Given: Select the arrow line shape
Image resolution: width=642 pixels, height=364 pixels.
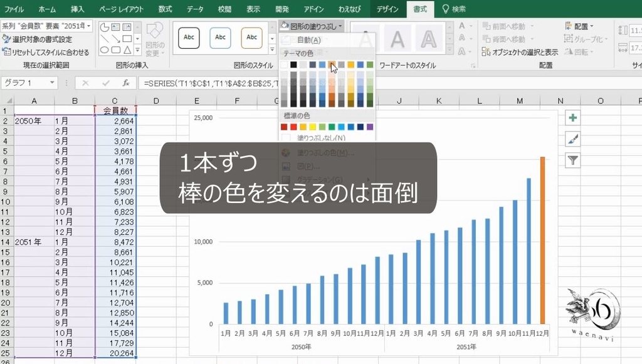Looking at the screenshot, I should (116, 39).
